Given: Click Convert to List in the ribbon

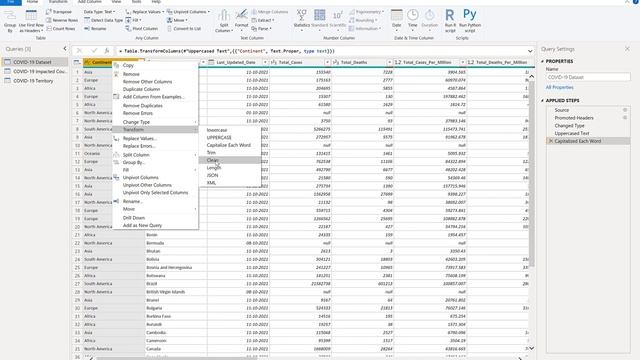Looking at the screenshot, I should pyautogui.click(x=184, y=29).
